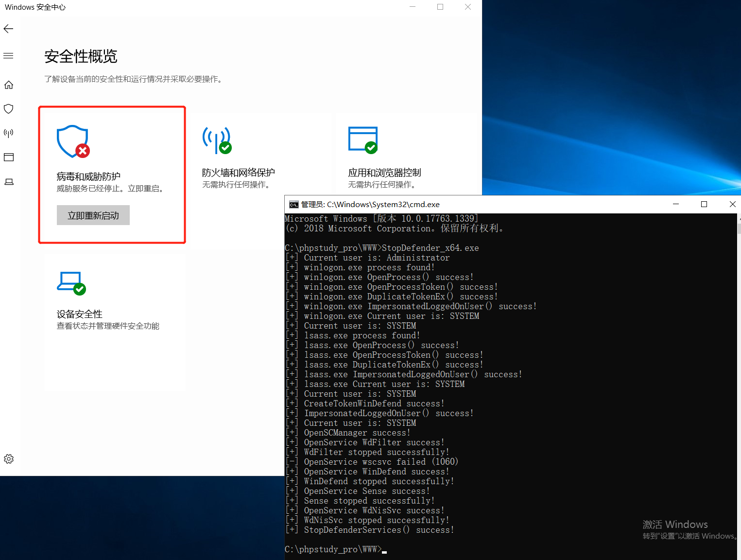Image resolution: width=741 pixels, height=560 pixels.
Task: Click the red-X shield on 病毒和威胁防护 card
Action: tap(72, 141)
